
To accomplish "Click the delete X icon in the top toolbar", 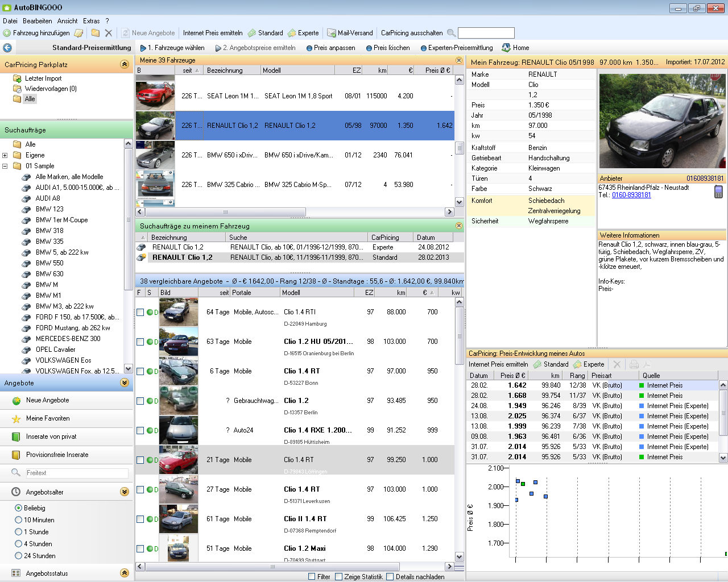I will (x=109, y=33).
